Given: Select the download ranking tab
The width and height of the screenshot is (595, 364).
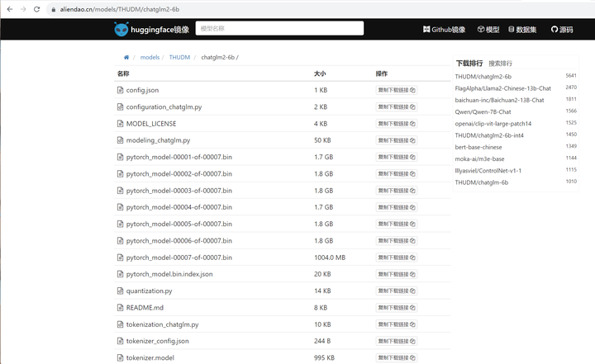Looking at the screenshot, I should click(x=469, y=64).
